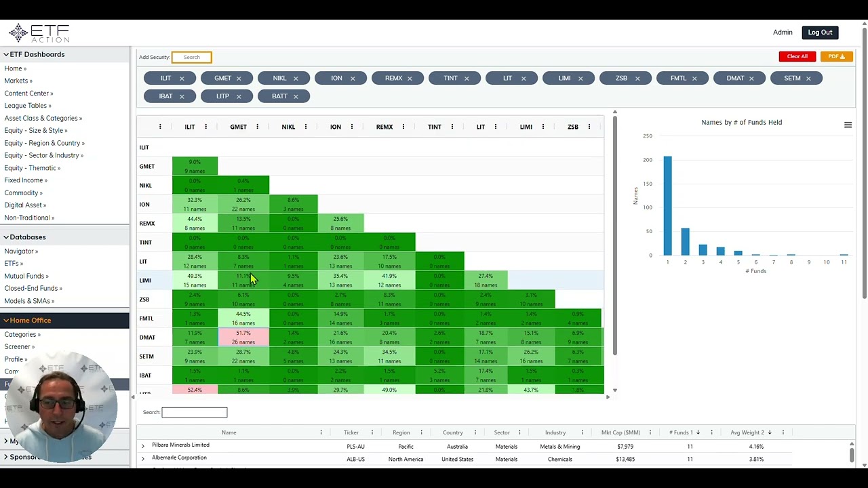Click the ETF Action logo

click(x=39, y=33)
